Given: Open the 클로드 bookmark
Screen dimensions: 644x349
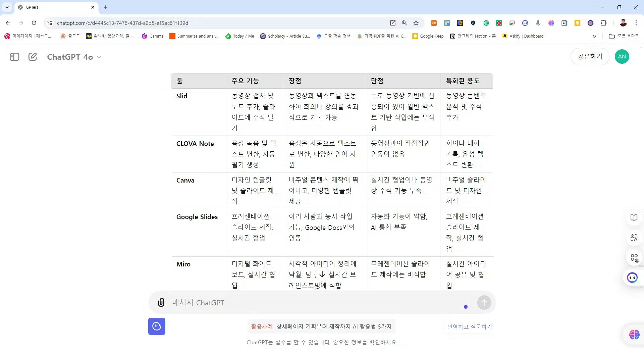Looking at the screenshot, I should click(70, 36).
